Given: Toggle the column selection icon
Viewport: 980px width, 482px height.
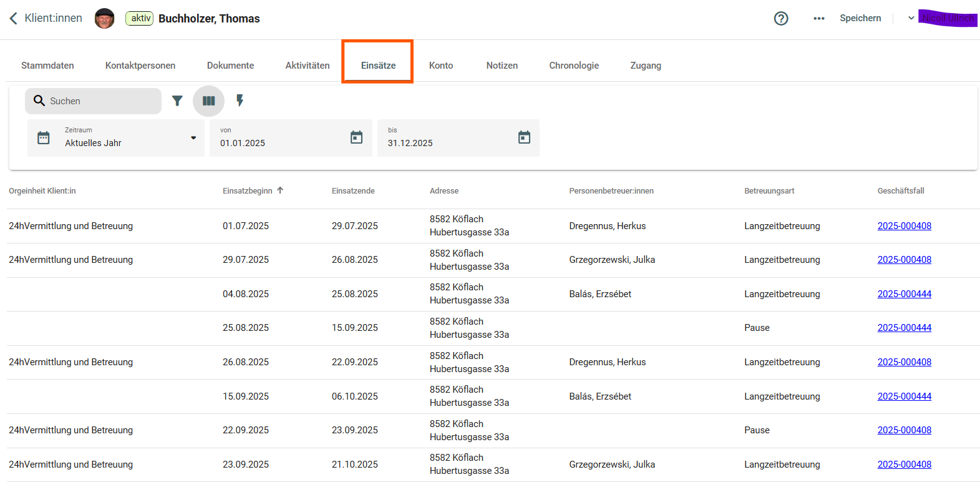Looking at the screenshot, I should click(208, 101).
